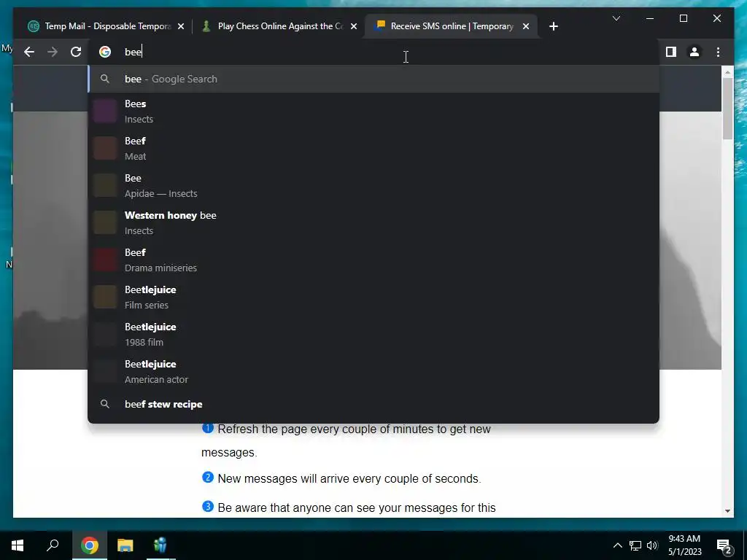Click the Google logo in address bar
747x560 pixels.
tap(105, 52)
